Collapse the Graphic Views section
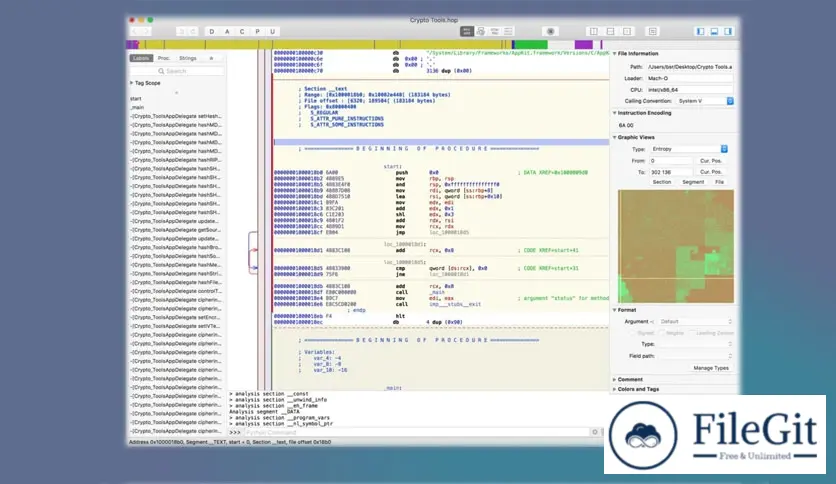The image size is (836, 484). (x=614, y=138)
